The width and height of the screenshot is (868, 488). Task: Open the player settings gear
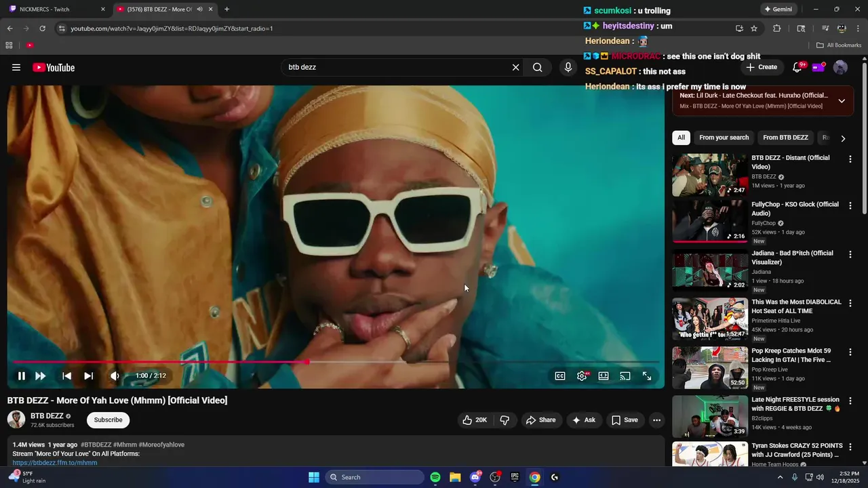click(582, 376)
